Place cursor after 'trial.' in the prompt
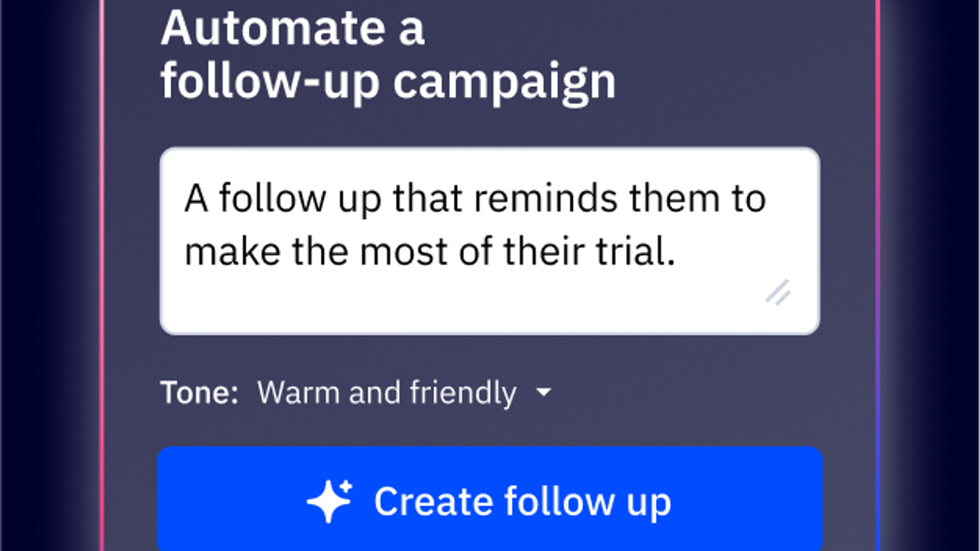The height and width of the screenshot is (551, 980). [678, 252]
